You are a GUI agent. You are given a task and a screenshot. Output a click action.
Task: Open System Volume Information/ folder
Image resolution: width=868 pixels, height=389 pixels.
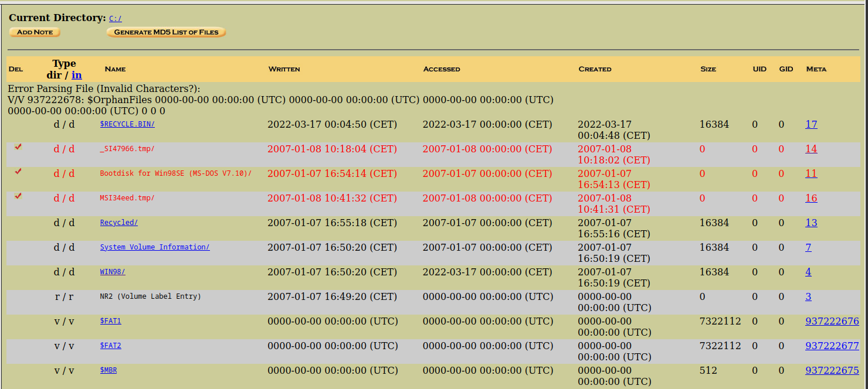(x=154, y=247)
